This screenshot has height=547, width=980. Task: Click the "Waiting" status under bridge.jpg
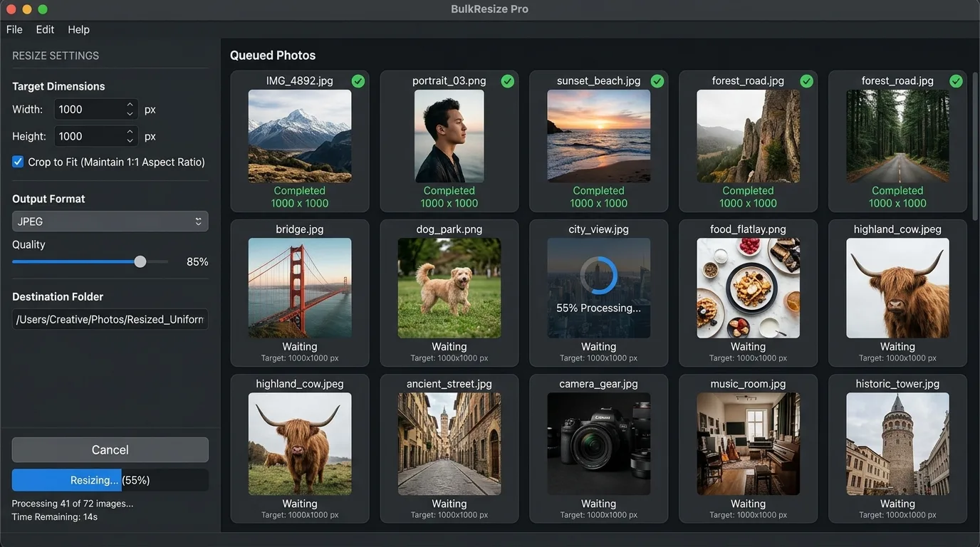[x=300, y=347]
